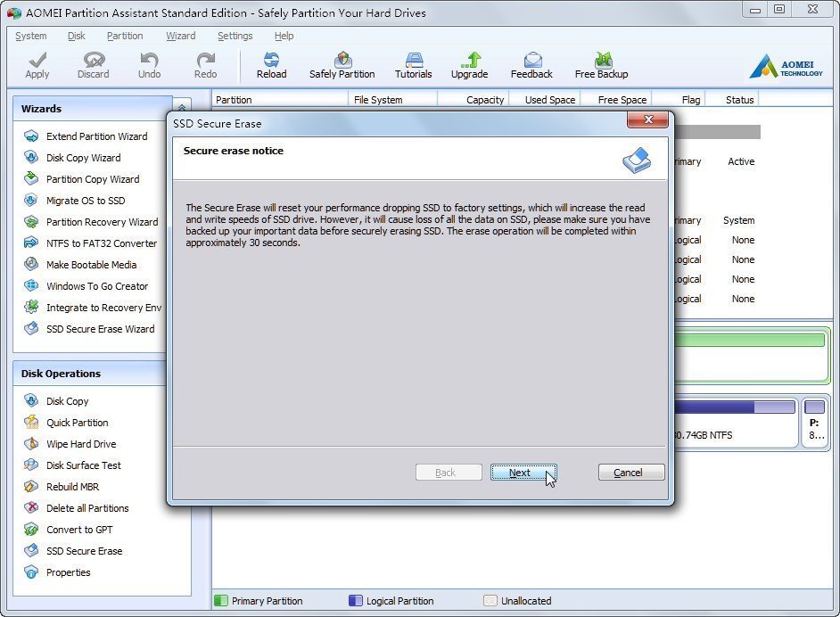Select the row with System status
The image size is (840, 617).
[x=717, y=220]
